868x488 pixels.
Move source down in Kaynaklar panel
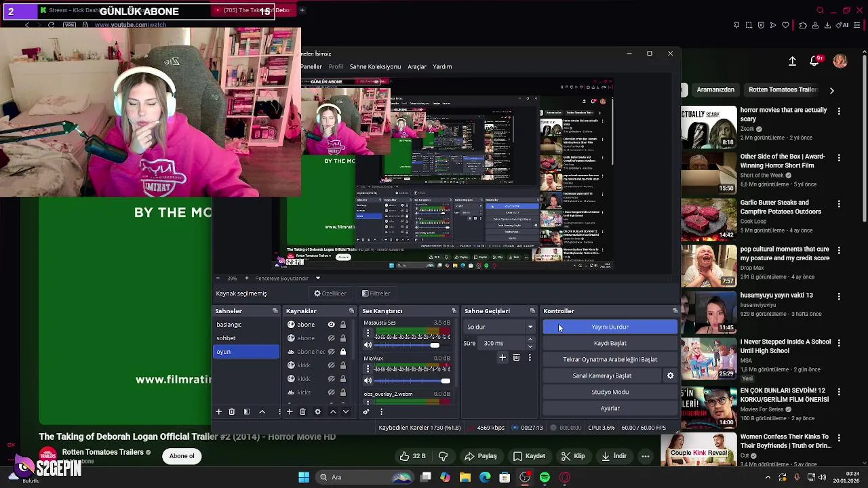click(x=345, y=411)
